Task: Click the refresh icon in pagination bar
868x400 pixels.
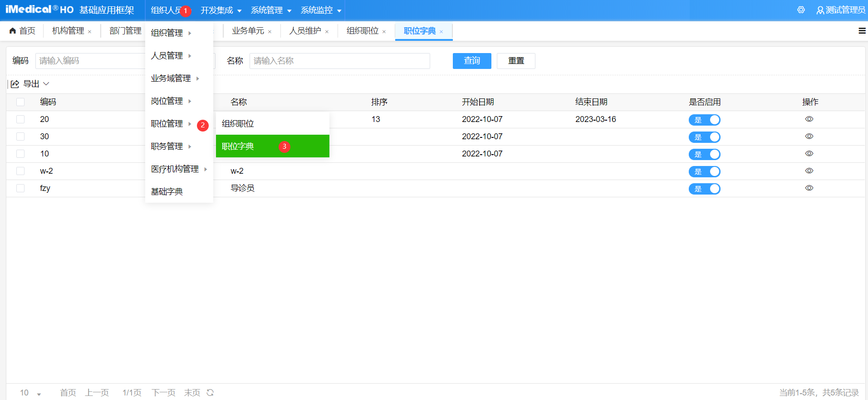Action: click(x=210, y=392)
